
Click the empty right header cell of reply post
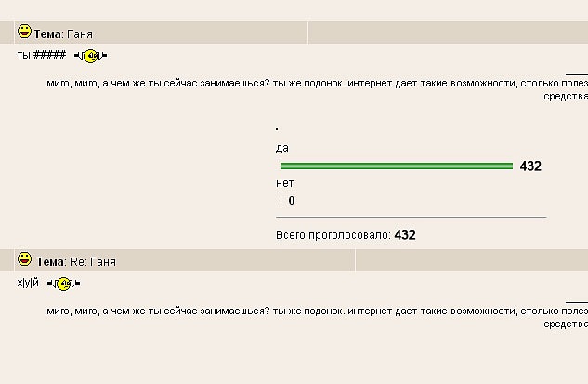pyautogui.click(x=471, y=261)
